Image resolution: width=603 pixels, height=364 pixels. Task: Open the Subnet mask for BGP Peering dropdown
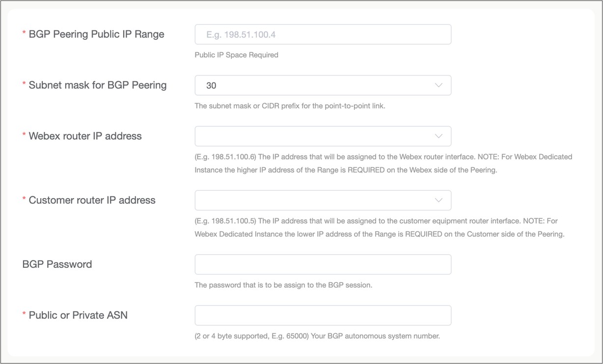(x=314, y=85)
